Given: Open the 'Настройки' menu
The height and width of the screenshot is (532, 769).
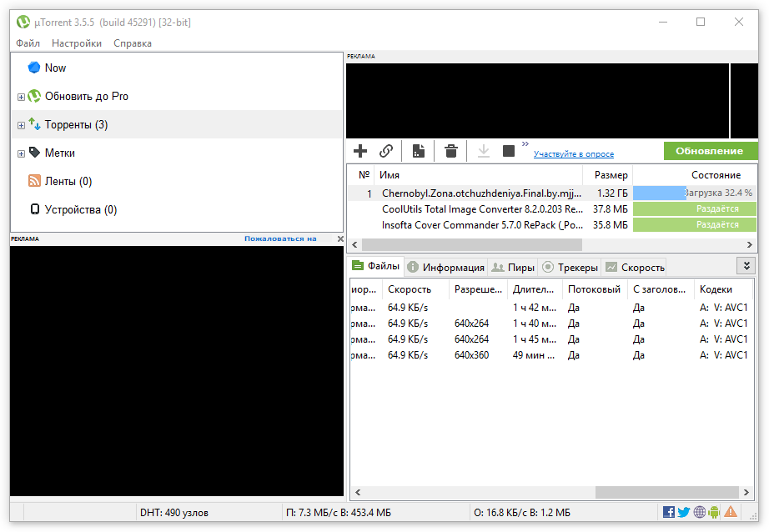Looking at the screenshot, I should (77, 43).
